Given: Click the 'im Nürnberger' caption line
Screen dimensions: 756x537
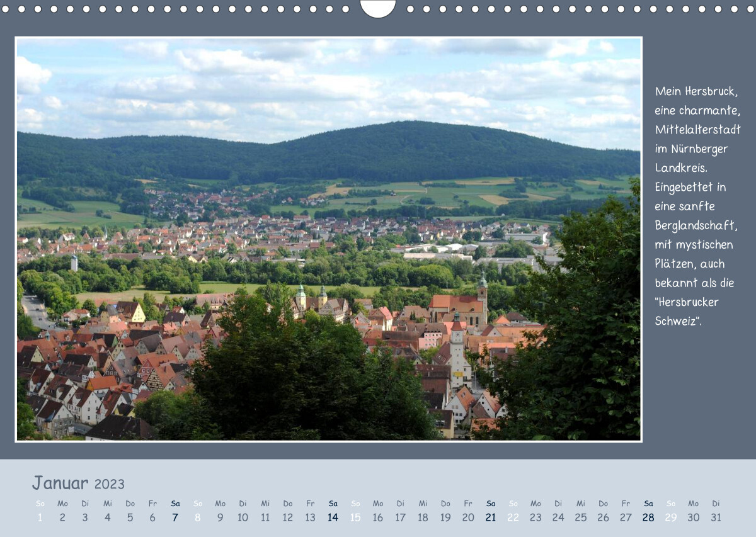Looking at the screenshot, I should [x=691, y=149].
